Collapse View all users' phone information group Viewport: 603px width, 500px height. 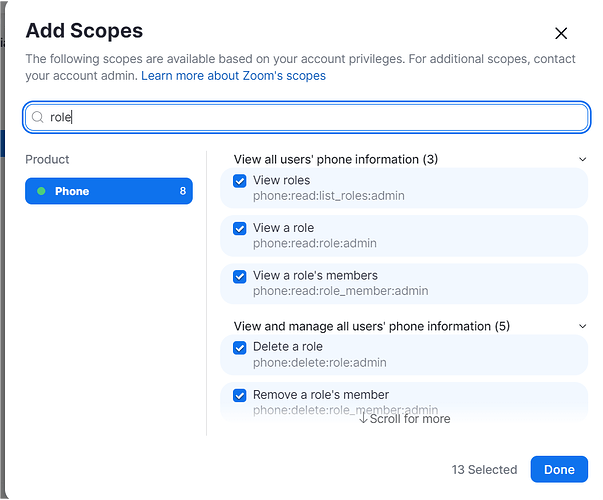tap(583, 159)
